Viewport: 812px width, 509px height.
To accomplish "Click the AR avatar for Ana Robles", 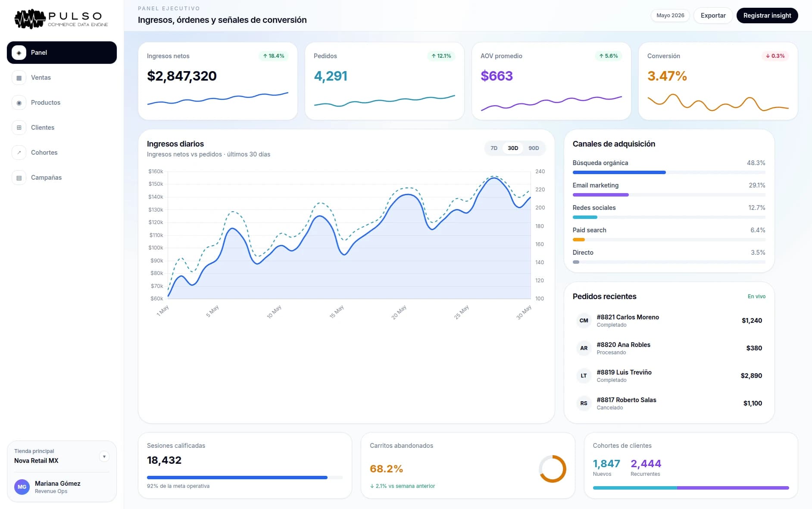I will point(584,348).
